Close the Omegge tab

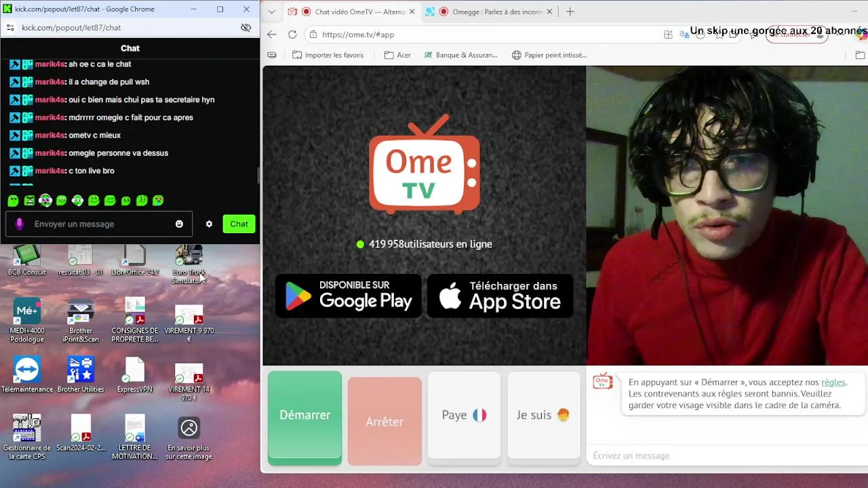pos(550,12)
